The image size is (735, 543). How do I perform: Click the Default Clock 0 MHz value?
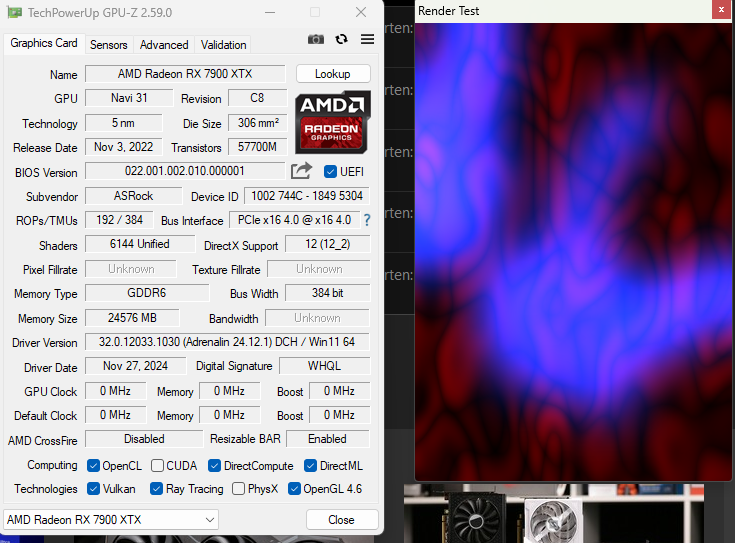115,415
